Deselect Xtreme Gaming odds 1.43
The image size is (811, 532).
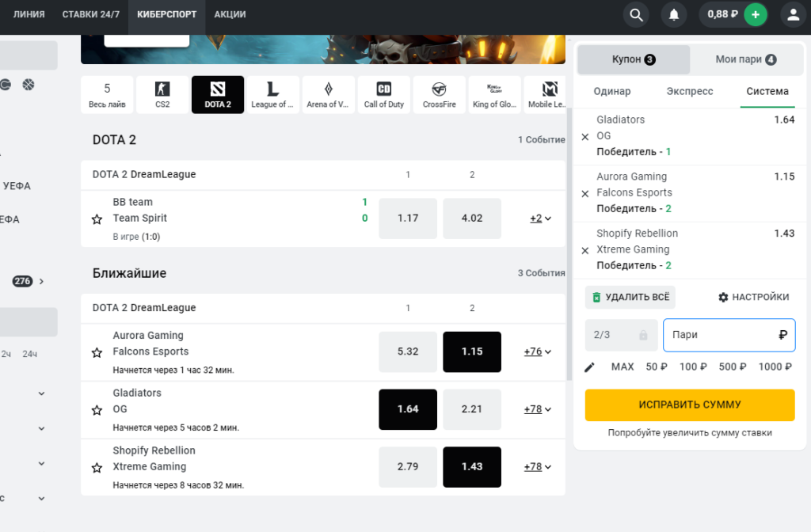coord(472,466)
